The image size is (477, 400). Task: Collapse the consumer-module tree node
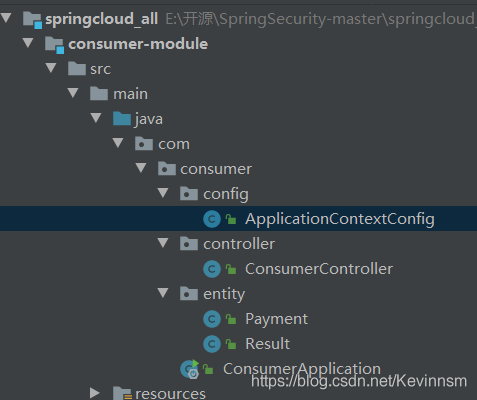click(x=28, y=42)
